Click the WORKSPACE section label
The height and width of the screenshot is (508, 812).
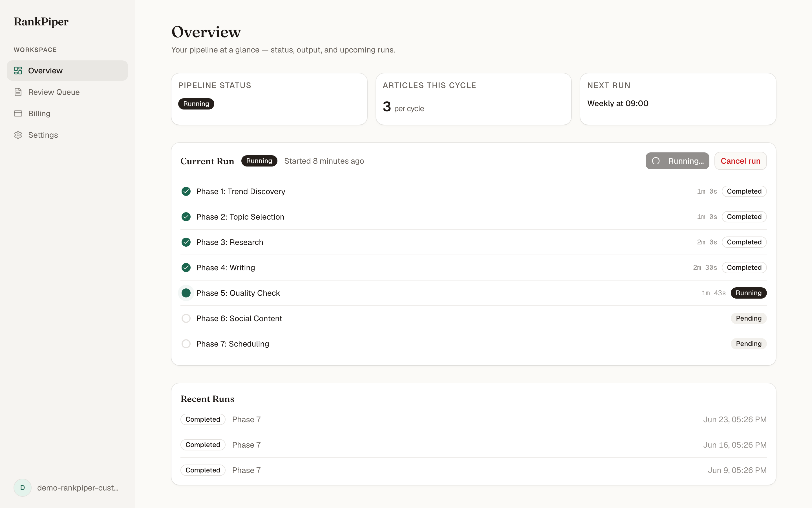click(x=35, y=50)
